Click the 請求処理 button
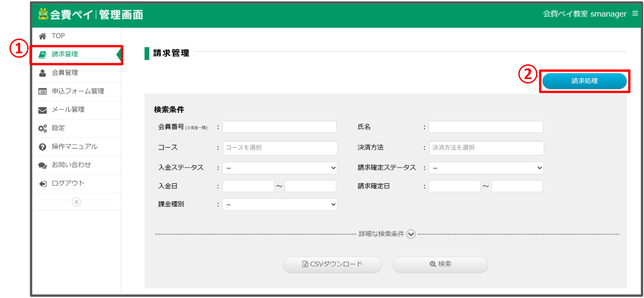The width and height of the screenshot is (644, 298). point(584,81)
